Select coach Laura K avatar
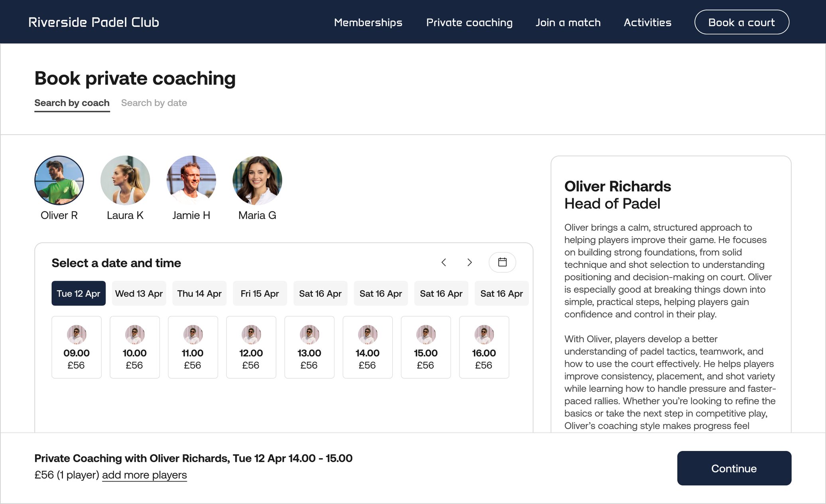Viewport: 826px width, 504px height. 125,180
